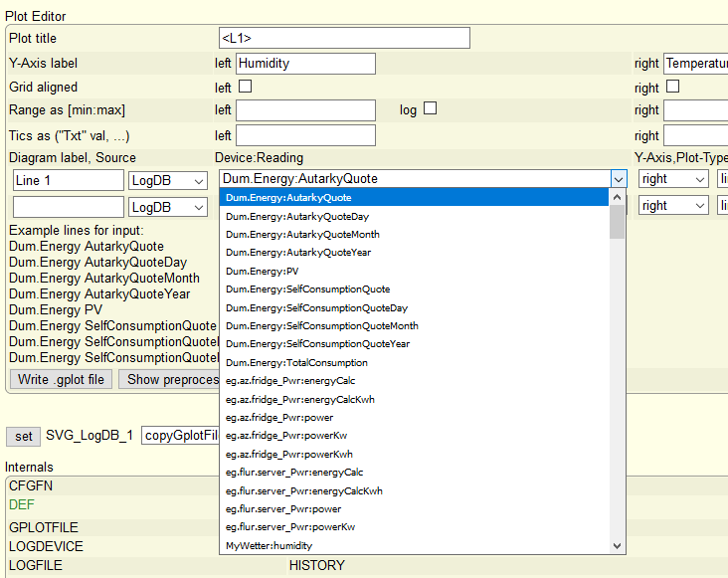The image size is (728, 578).
Task: Click the left Tics input field
Action: click(x=305, y=135)
